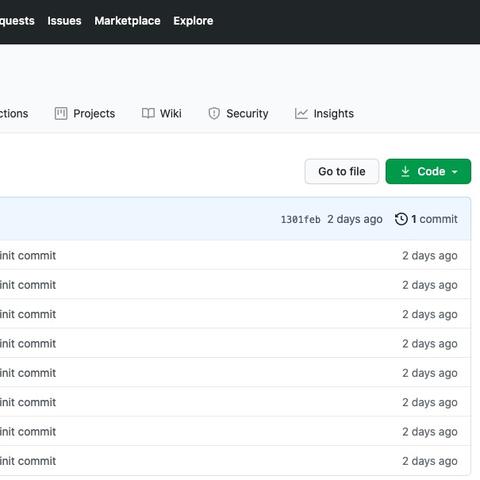
Task: Switch to the Insights tab
Action: (x=324, y=114)
